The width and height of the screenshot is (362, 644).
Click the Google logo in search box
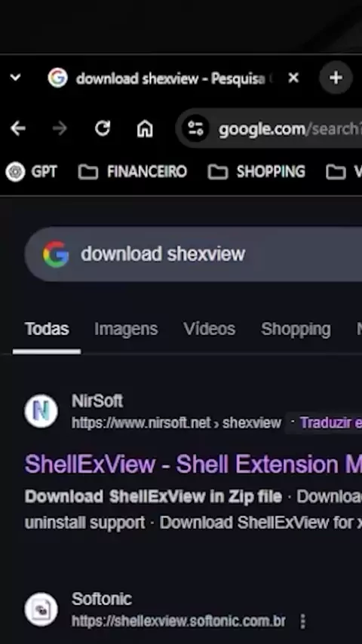pos(56,254)
